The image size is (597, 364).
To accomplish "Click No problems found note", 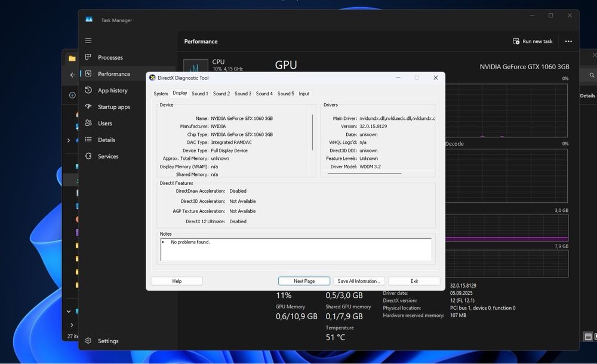I will point(190,242).
